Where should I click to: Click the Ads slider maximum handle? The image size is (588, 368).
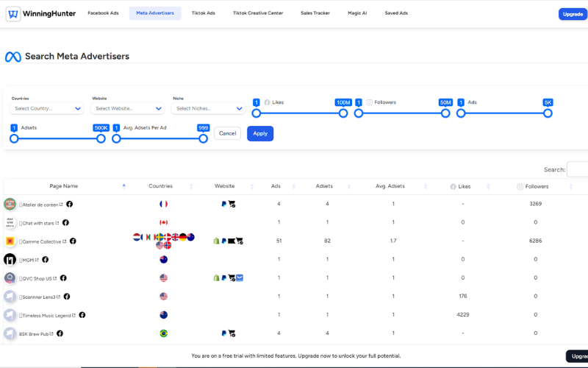click(548, 113)
